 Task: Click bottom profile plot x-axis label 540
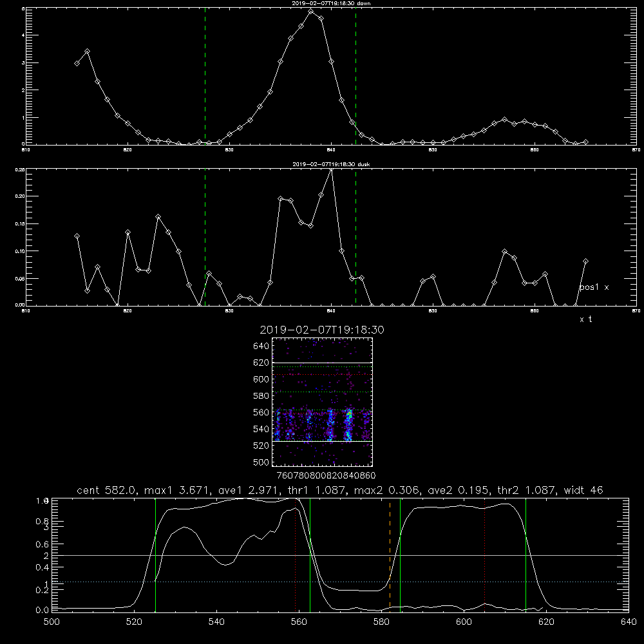[216, 622]
